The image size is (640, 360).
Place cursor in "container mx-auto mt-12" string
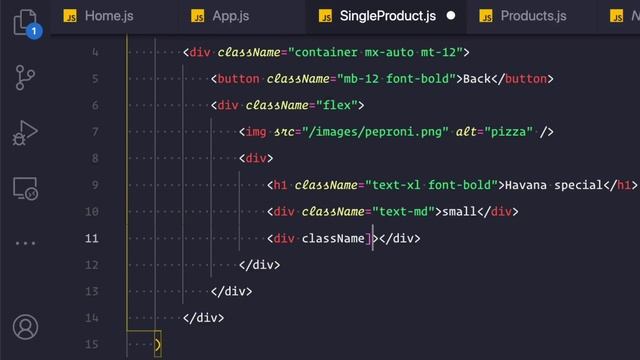pos(375,52)
